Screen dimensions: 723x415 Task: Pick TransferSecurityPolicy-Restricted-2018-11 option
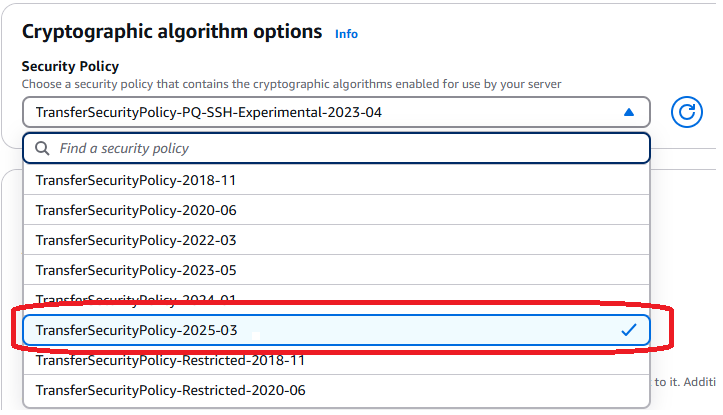pyautogui.click(x=170, y=360)
